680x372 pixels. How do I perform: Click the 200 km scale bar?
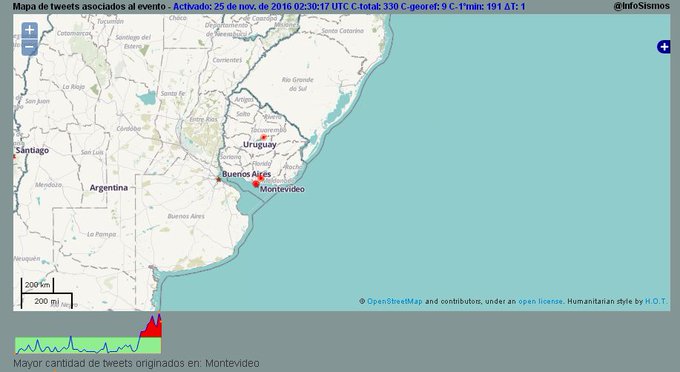[x=37, y=285]
